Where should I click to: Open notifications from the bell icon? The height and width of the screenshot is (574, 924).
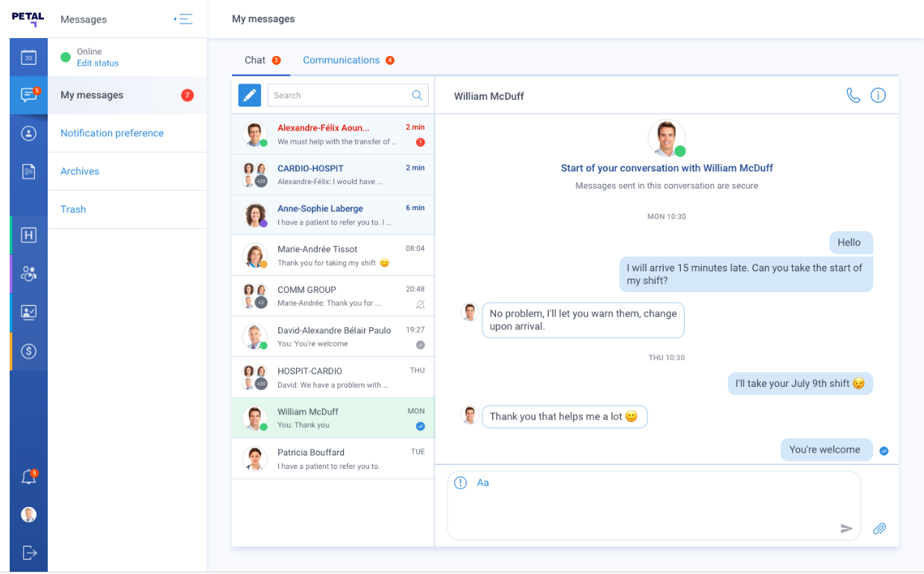click(28, 476)
